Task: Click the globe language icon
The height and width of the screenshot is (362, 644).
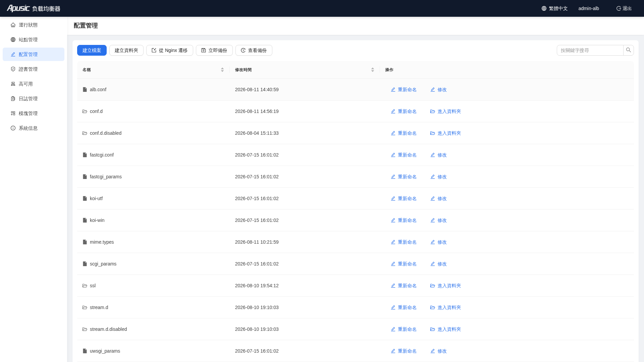Action: [x=544, y=8]
